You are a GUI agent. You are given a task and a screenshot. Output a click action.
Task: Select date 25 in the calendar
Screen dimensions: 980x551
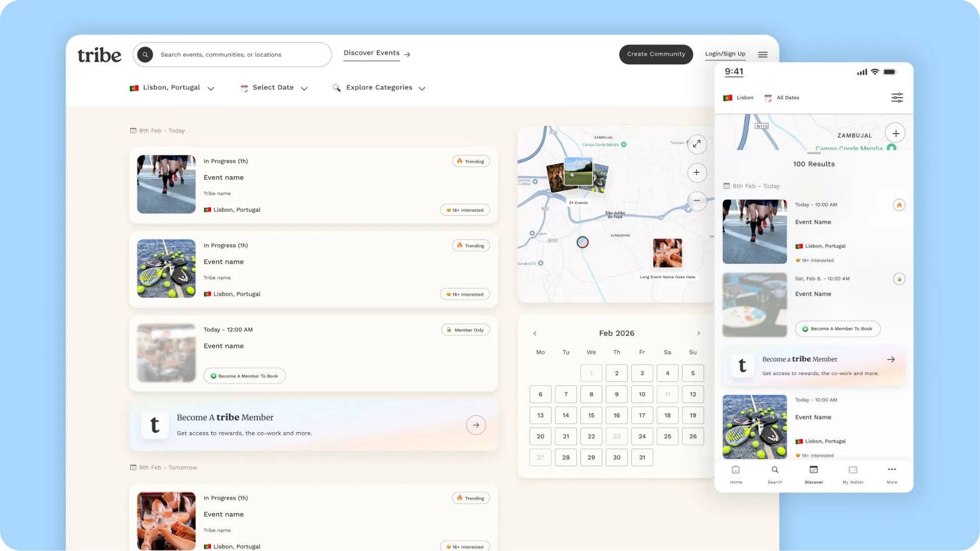(x=668, y=436)
